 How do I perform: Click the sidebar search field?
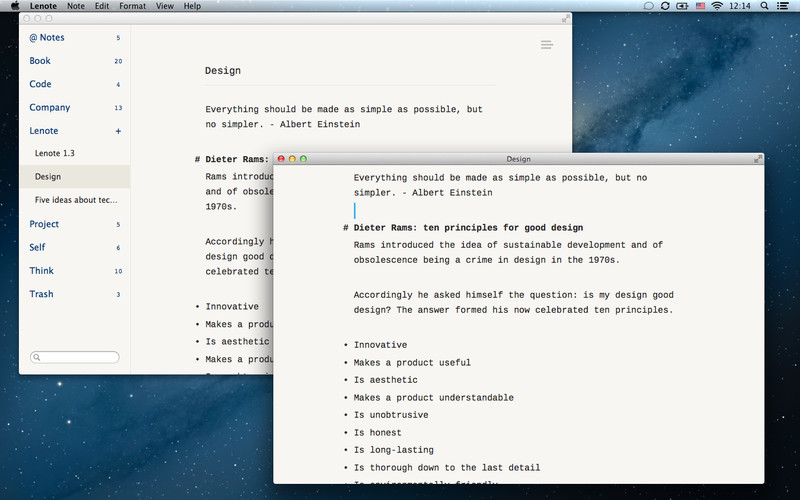tap(74, 357)
